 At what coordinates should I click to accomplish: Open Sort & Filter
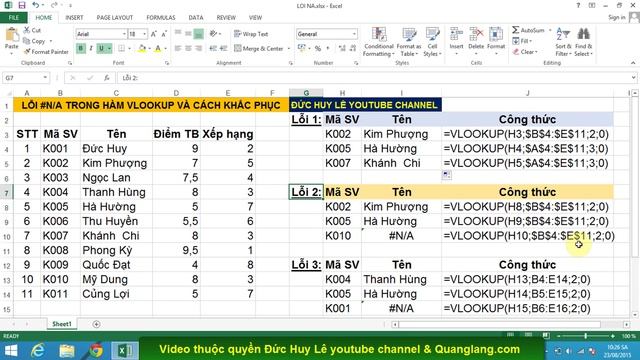coord(563,42)
